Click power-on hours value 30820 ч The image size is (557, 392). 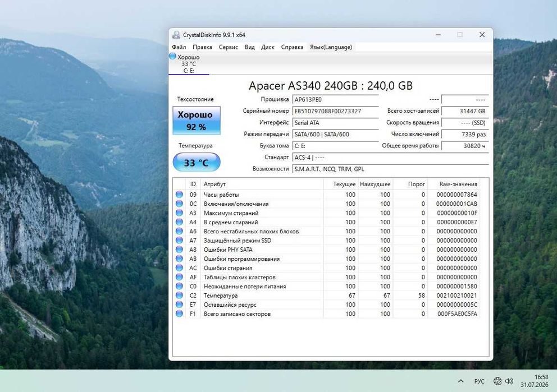pos(465,146)
